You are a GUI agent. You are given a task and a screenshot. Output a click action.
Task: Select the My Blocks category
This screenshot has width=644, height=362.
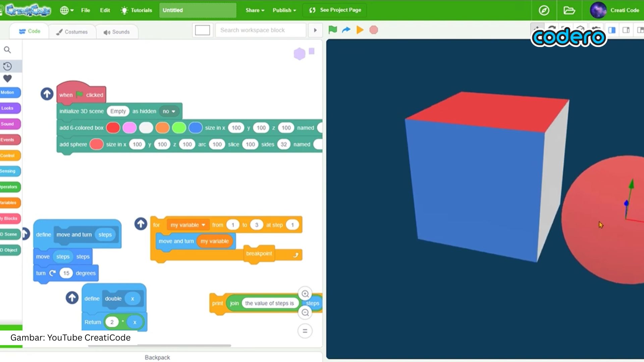[9, 219]
